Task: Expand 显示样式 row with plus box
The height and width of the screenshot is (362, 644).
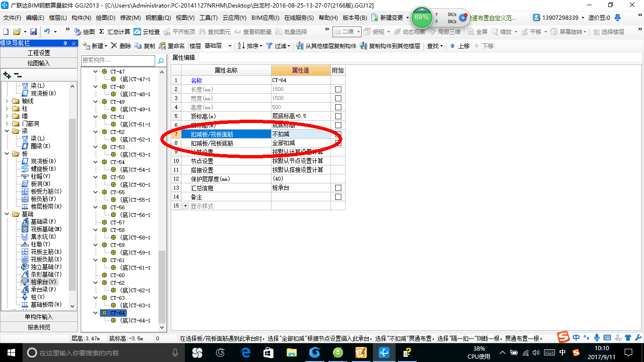Action: pyautogui.click(x=185, y=206)
